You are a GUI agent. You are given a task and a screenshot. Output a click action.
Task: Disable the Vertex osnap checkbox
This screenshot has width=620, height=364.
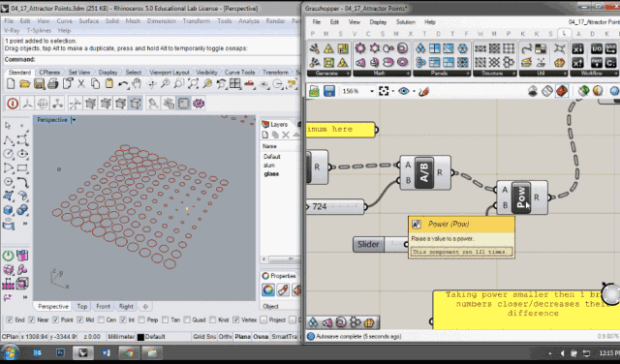(x=236, y=319)
